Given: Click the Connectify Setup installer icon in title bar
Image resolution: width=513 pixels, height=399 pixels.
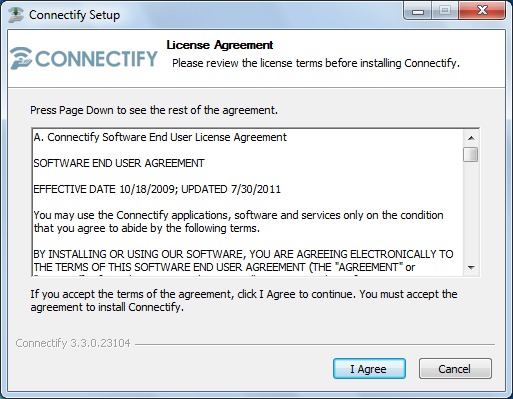Looking at the screenshot, I should point(15,15).
